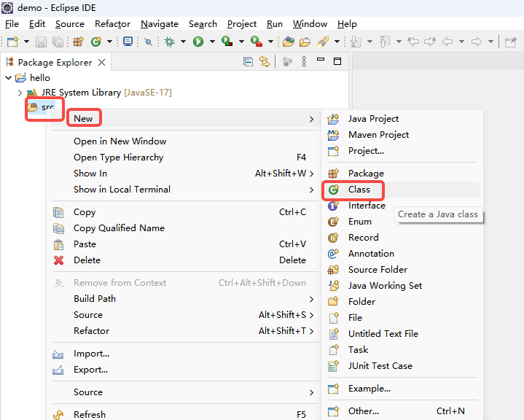Image resolution: width=524 pixels, height=420 pixels.
Task: Select Build Path context menu entry
Action: [184, 299]
